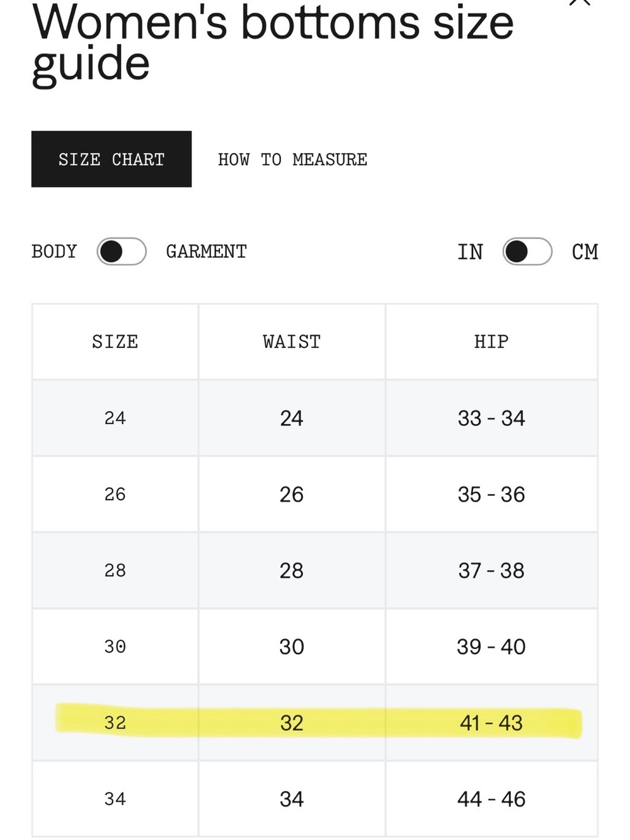Select the Size Chart tab

112,159
